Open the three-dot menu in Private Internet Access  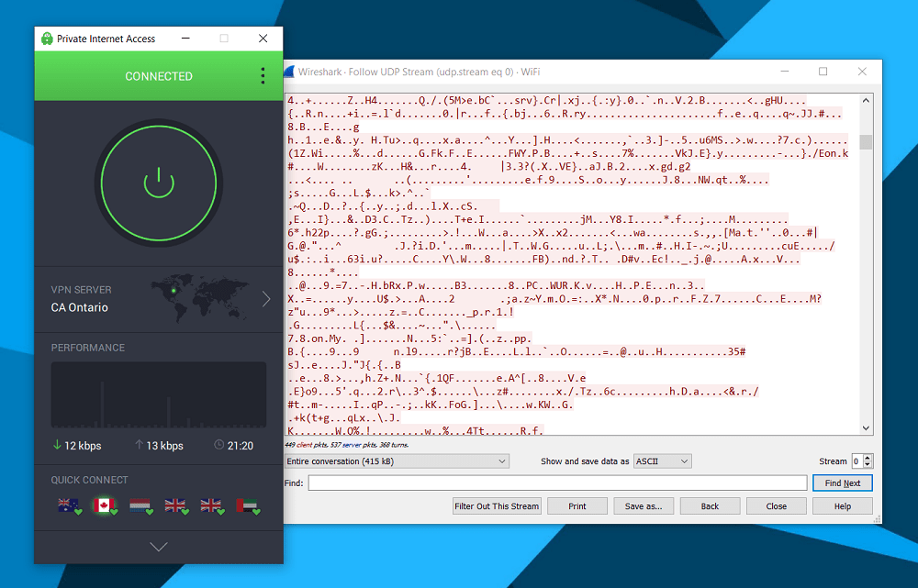click(263, 75)
